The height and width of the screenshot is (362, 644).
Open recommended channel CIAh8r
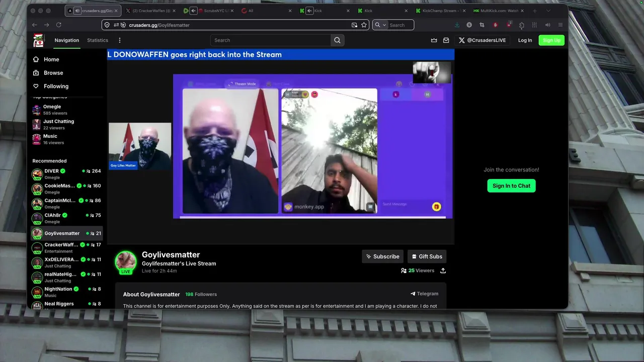67,218
